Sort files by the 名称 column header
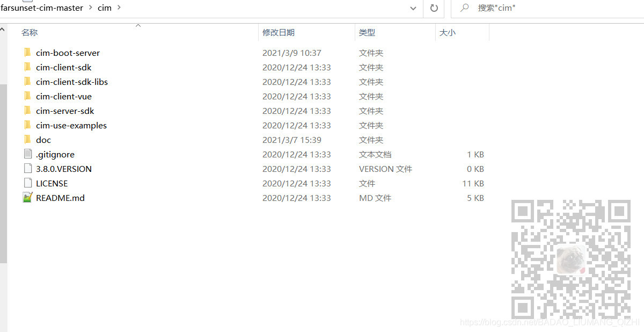 point(29,32)
